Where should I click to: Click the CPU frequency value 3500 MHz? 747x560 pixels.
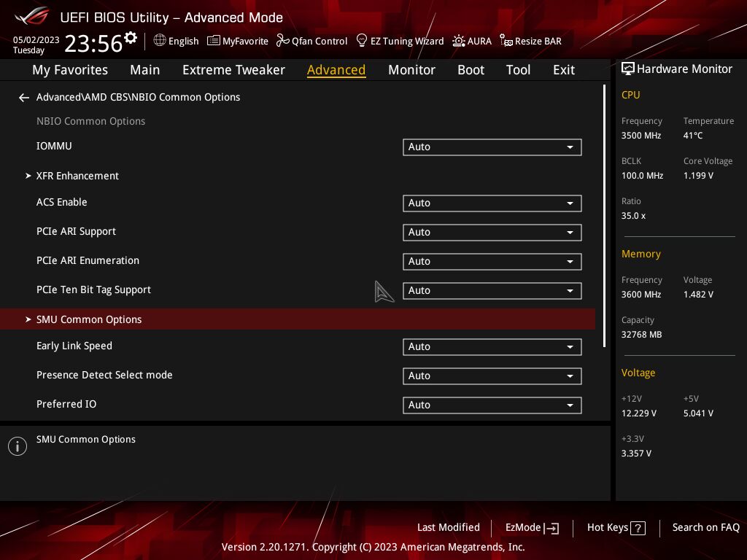(x=641, y=136)
